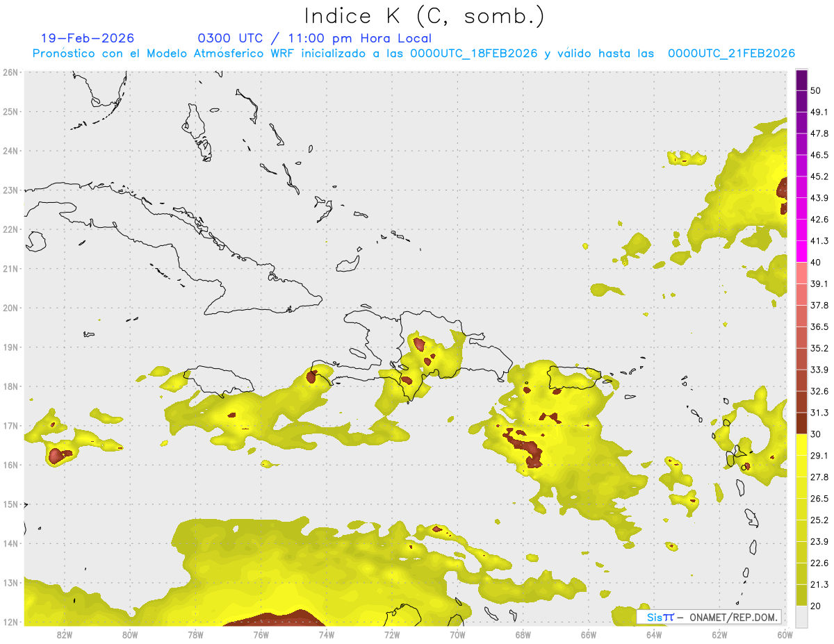Screen dimensions: 834x644
Task: Click the '32.6' colorbar value
Action: [x=819, y=391]
